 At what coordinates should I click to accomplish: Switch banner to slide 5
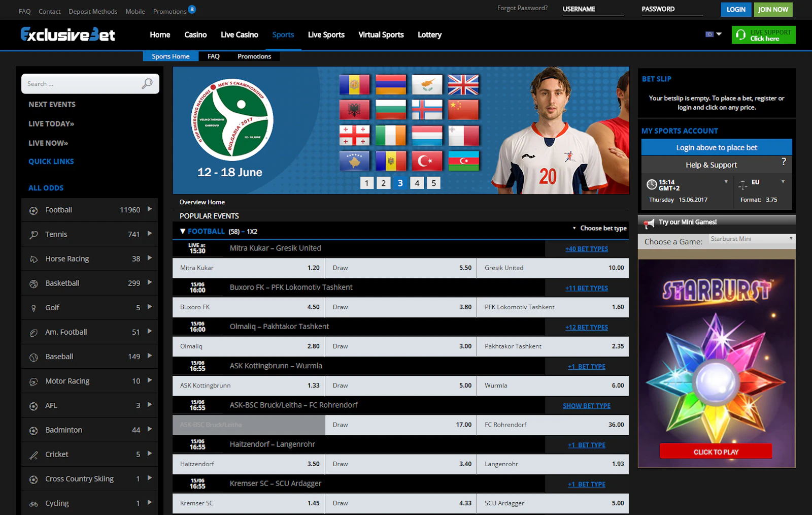click(433, 183)
